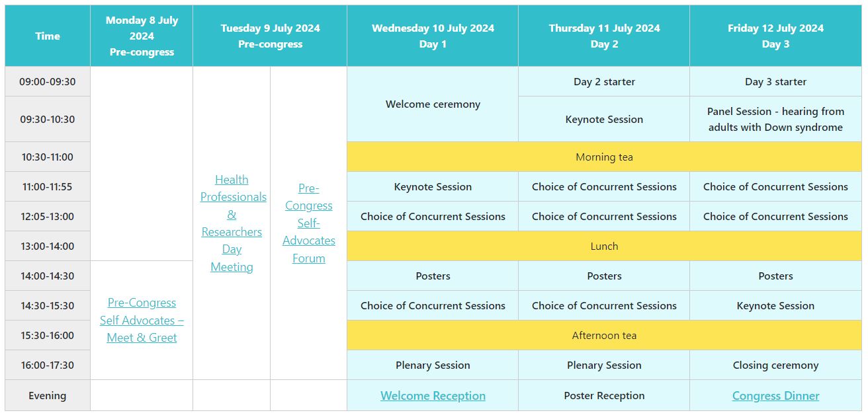Click the Closing ceremony cell

coord(775,365)
